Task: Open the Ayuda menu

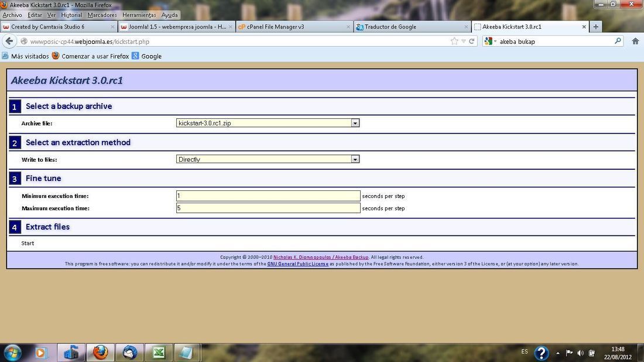Action: 170,15
